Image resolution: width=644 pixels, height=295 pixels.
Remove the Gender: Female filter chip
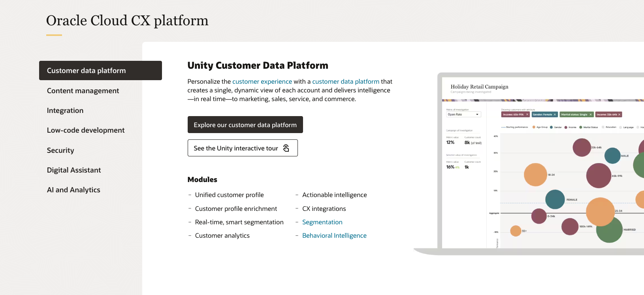tap(555, 115)
